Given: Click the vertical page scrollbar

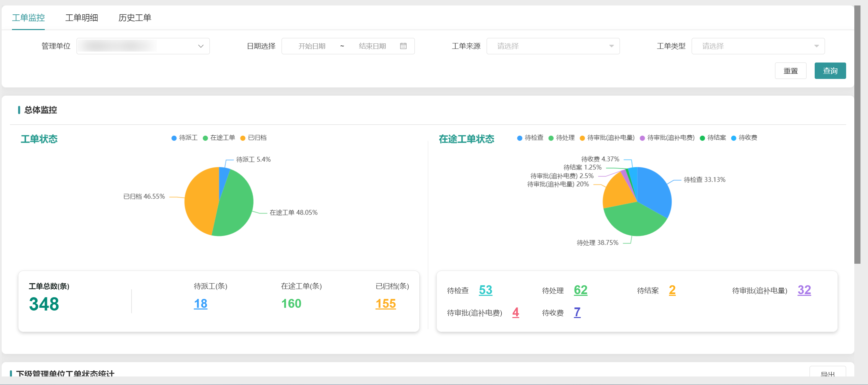Looking at the screenshot, I should 857,135.
